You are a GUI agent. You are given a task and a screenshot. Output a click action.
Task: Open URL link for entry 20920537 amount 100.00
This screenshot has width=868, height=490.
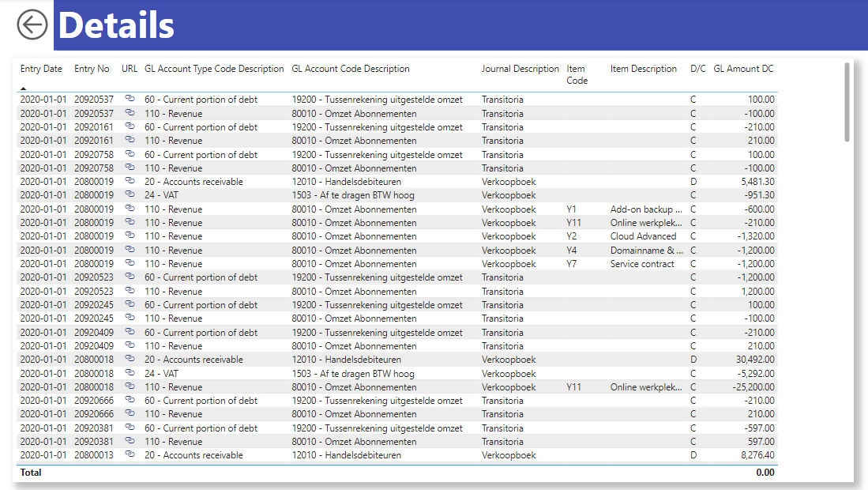[x=130, y=99]
